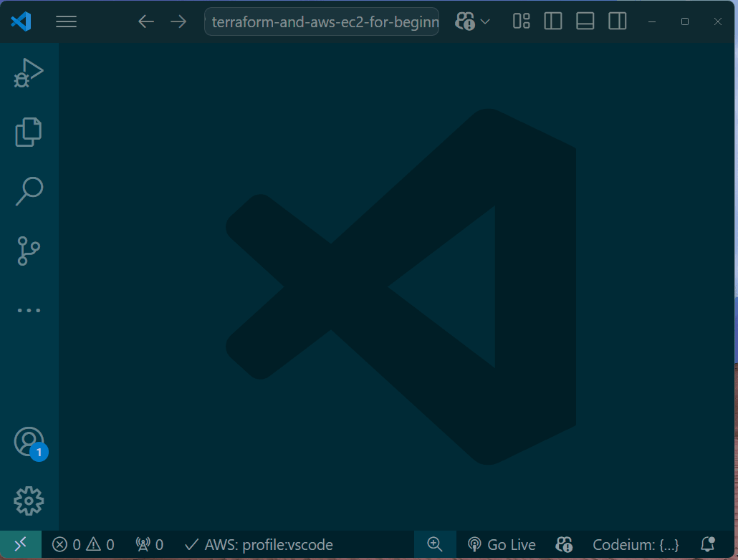Open the Copilot icon in title bar
The image size is (738, 560).
click(x=465, y=21)
